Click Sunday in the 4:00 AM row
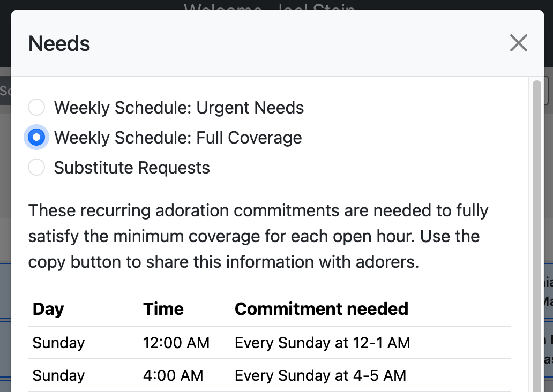553x392 pixels. [x=59, y=375]
